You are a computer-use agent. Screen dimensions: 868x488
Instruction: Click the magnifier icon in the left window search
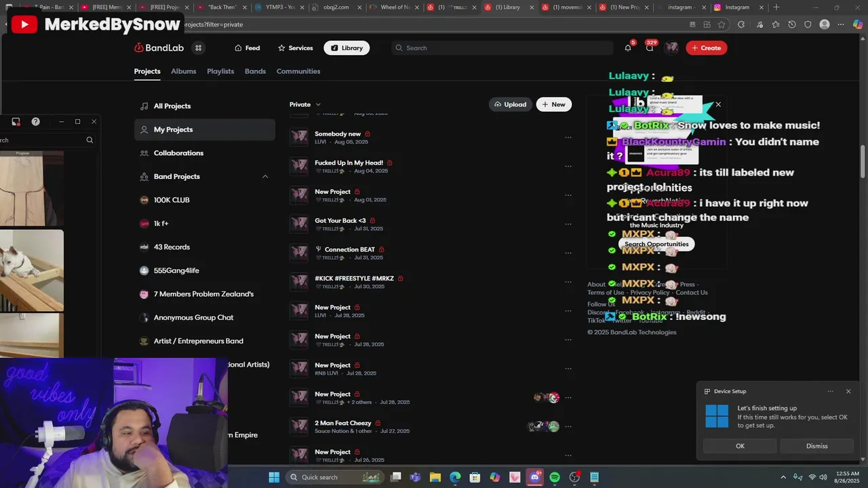point(90,140)
